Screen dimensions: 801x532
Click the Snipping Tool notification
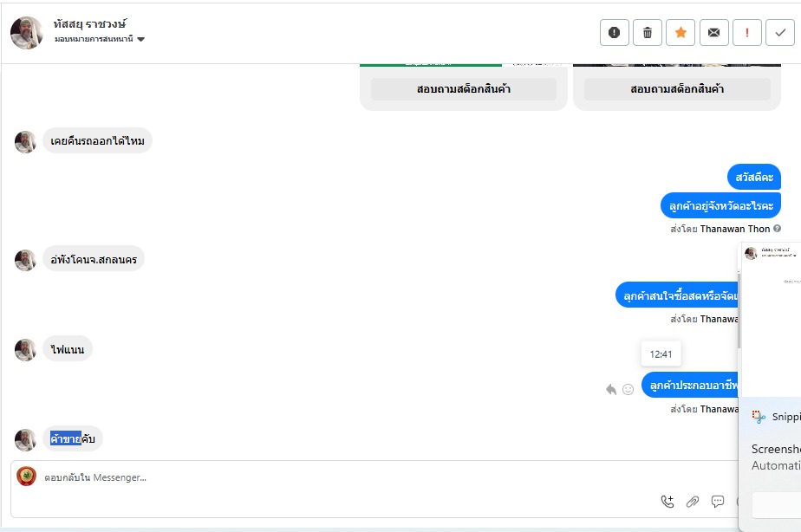click(772, 417)
